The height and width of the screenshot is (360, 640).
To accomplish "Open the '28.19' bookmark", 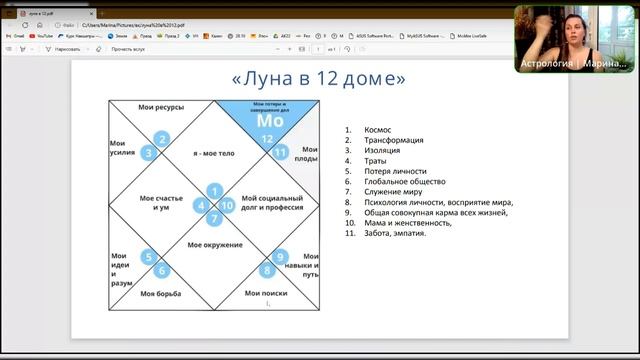I will tap(236, 36).
